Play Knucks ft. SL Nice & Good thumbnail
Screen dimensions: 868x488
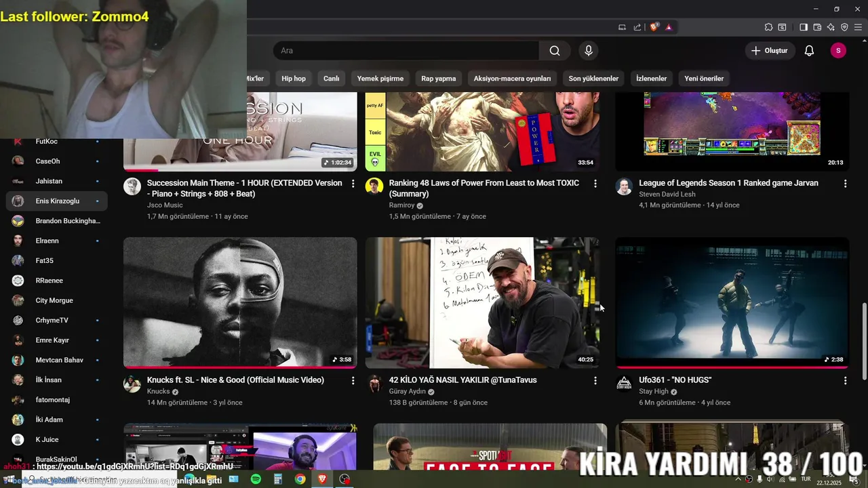tap(240, 302)
